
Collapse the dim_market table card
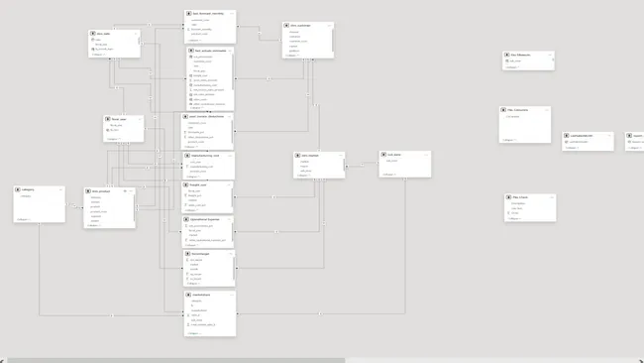click(304, 176)
